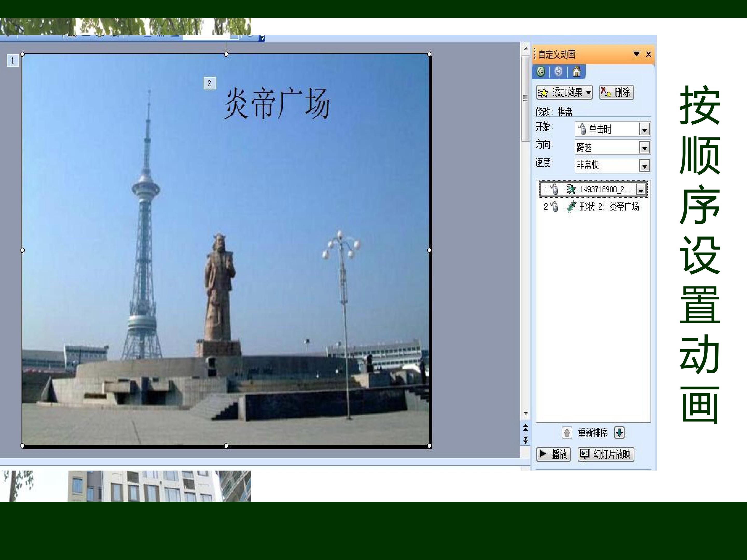Screen dimensions: 747x560
Task: Click the home icon in animation pane
Action: (x=576, y=72)
